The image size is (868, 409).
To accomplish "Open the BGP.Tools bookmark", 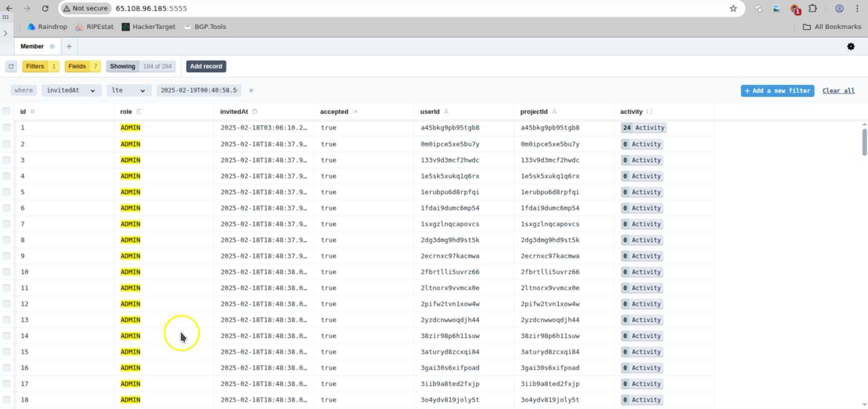I will pos(205,26).
